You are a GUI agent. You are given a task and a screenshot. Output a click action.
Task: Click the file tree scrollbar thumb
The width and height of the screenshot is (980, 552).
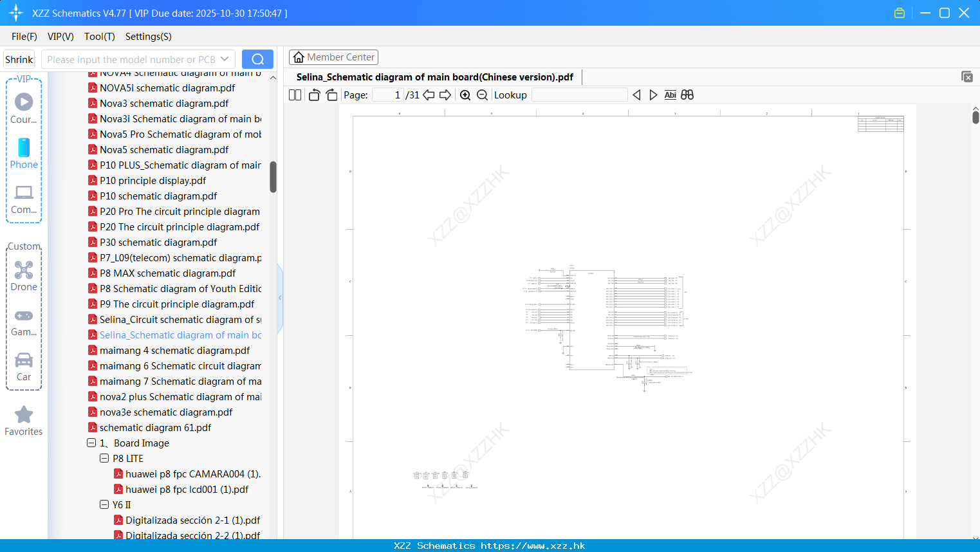coord(273,176)
